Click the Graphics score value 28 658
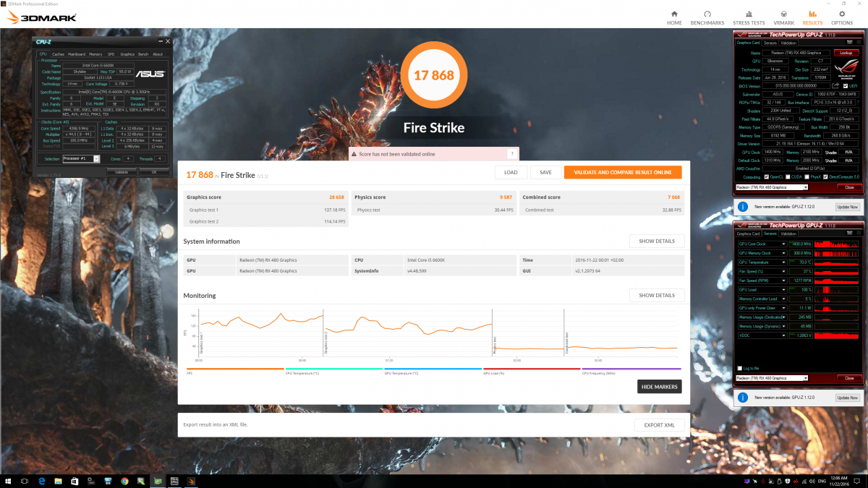The image size is (868, 488). pos(336,197)
